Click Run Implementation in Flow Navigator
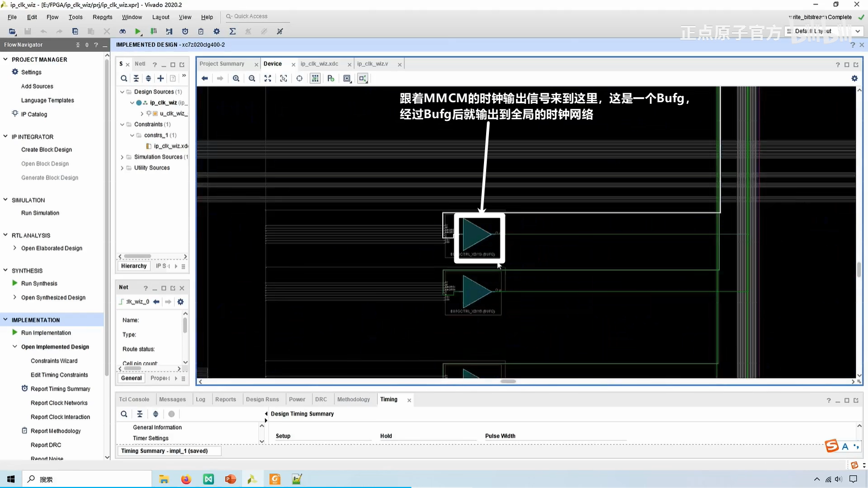868x488 pixels. point(46,333)
